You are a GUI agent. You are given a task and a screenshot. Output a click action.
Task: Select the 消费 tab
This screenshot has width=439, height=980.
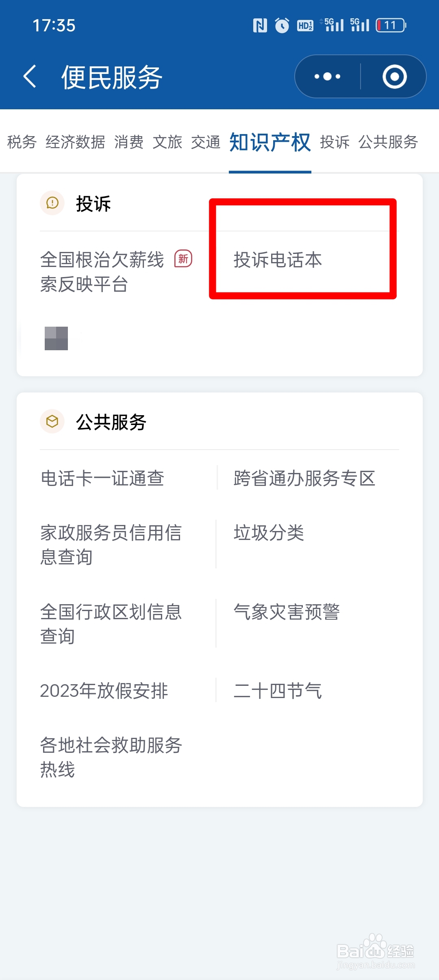129,142
